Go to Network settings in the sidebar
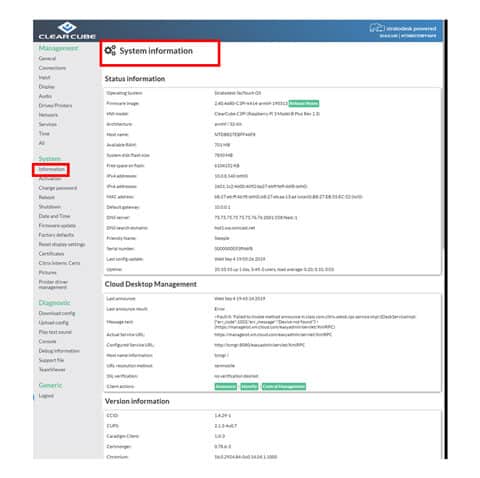 [48, 115]
